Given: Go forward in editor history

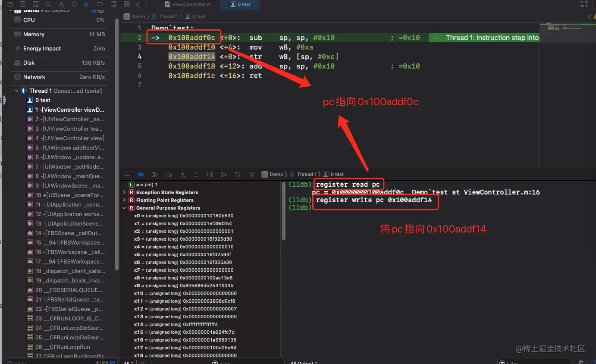Looking at the screenshot, I should (147, 4).
